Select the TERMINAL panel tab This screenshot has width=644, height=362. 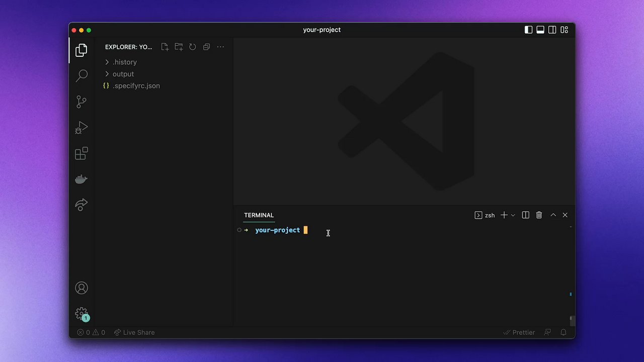tap(259, 215)
